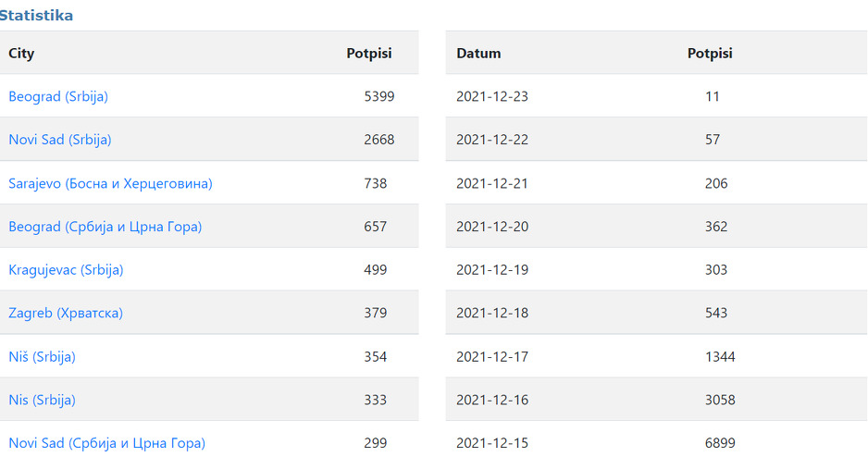Select the 2021-12-15 date cell
This screenshot has width=868, height=457.
[492, 443]
